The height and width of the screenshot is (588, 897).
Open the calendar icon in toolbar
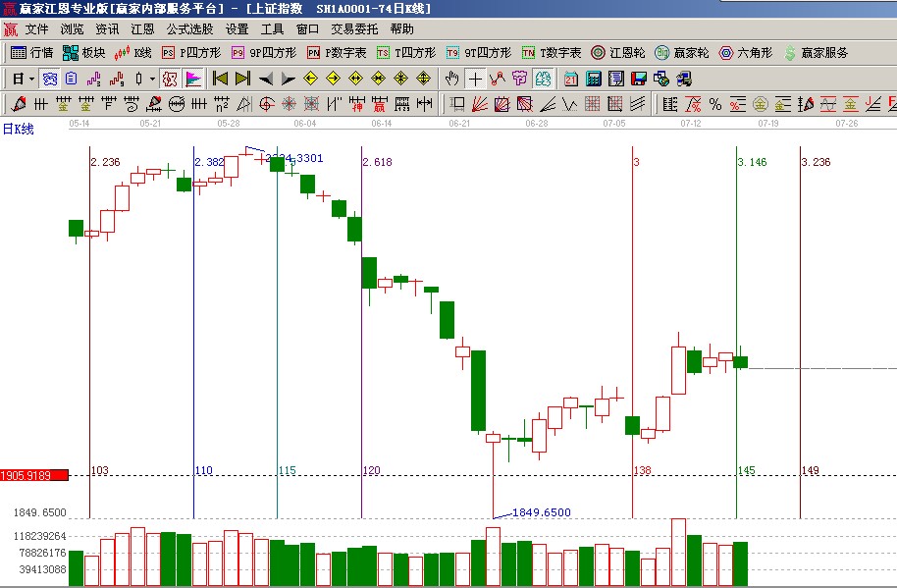click(571, 78)
